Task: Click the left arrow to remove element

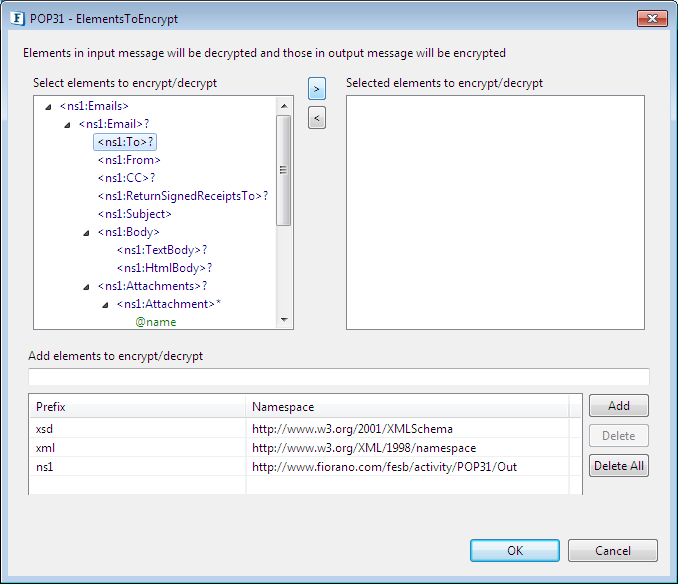Action: [317, 120]
